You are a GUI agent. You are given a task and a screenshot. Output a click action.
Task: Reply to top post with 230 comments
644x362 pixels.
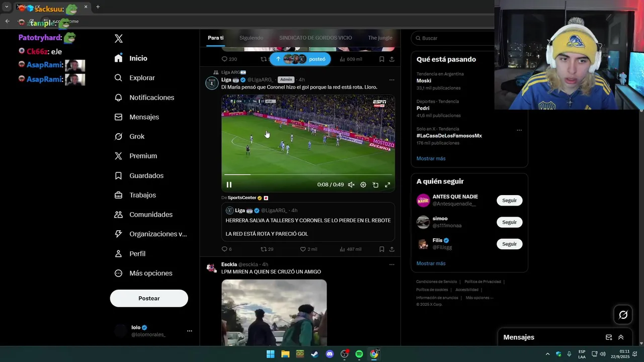tap(229, 59)
